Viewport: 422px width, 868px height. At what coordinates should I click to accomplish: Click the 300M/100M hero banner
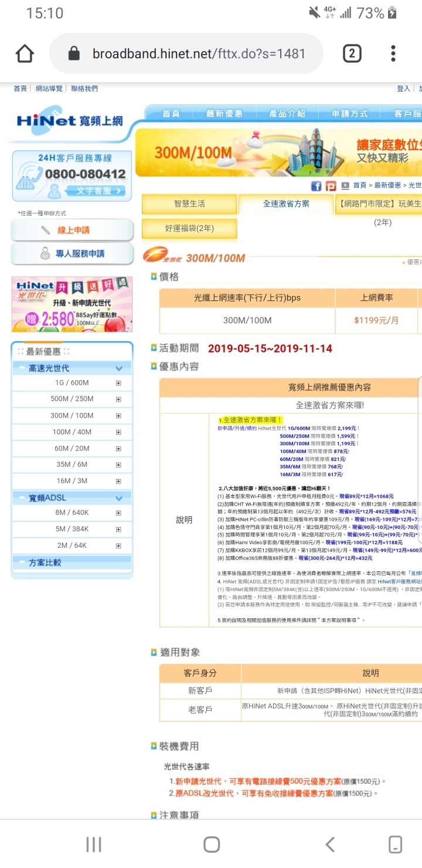point(278,152)
